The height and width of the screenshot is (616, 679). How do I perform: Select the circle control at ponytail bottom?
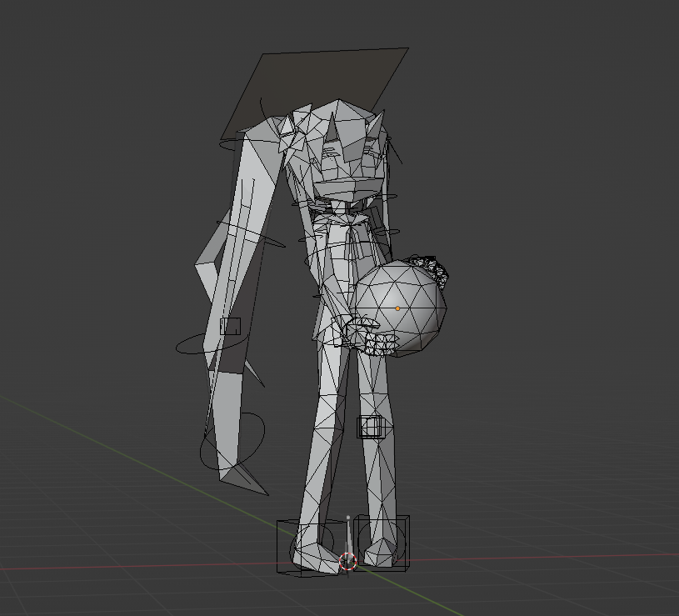[232, 442]
